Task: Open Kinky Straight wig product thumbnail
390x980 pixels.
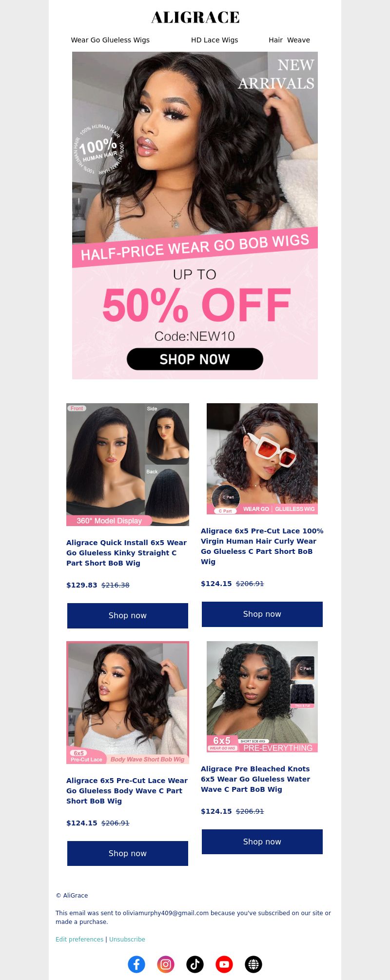Action: coord(128,465)
